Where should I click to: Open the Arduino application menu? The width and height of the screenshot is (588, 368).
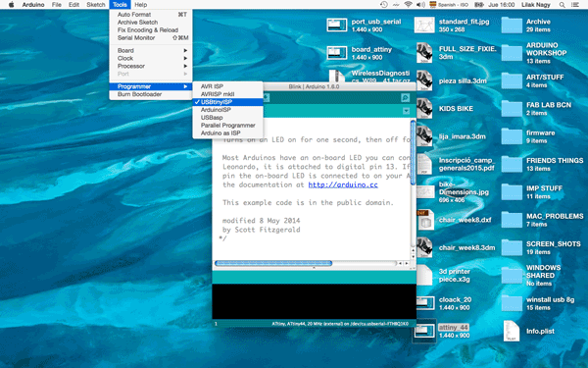coord(33,5)
